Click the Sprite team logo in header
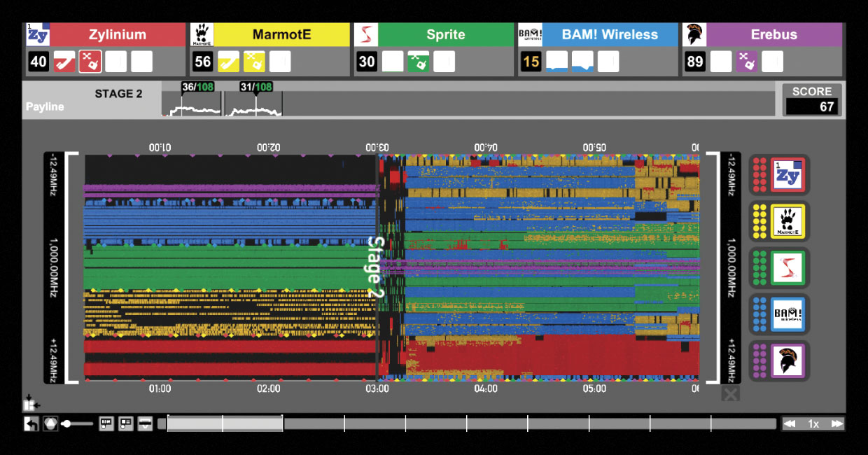Image resolution: width=868 pixels, height=455 pixels. (x=366, y=34)
